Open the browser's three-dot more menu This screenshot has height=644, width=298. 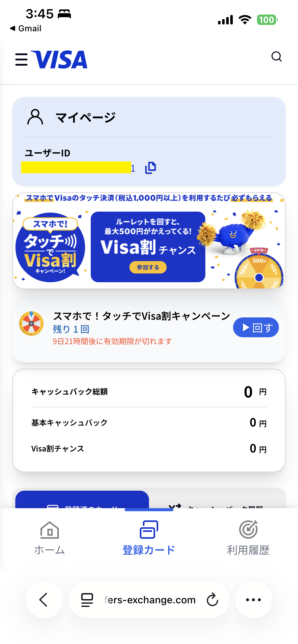point(253,600)
